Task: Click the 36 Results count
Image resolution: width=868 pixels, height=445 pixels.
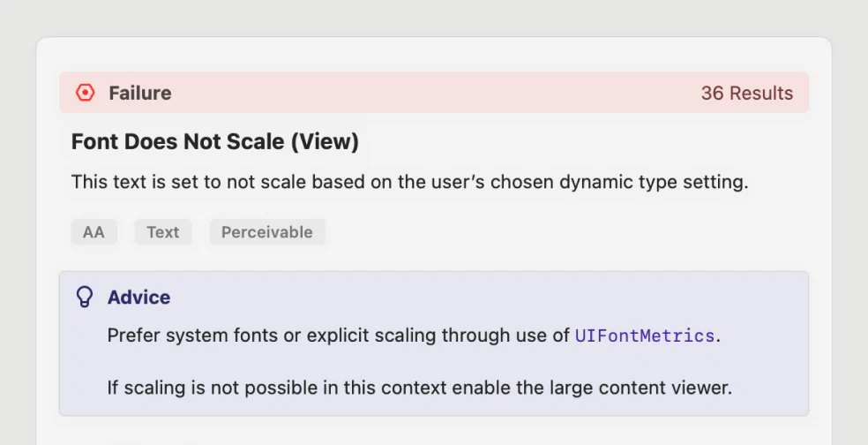Action: [x=747, y=93]
